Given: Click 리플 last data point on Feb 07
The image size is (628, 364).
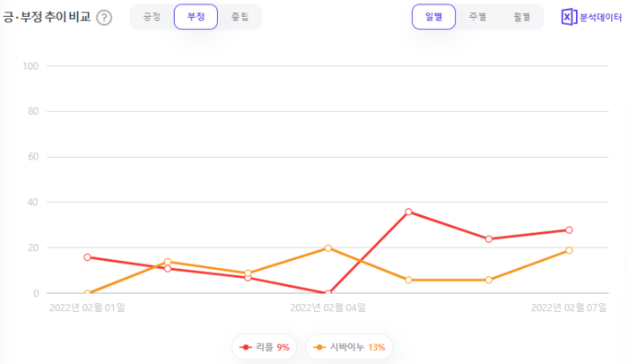Looking at the screenshot, I should coord(569,230).
